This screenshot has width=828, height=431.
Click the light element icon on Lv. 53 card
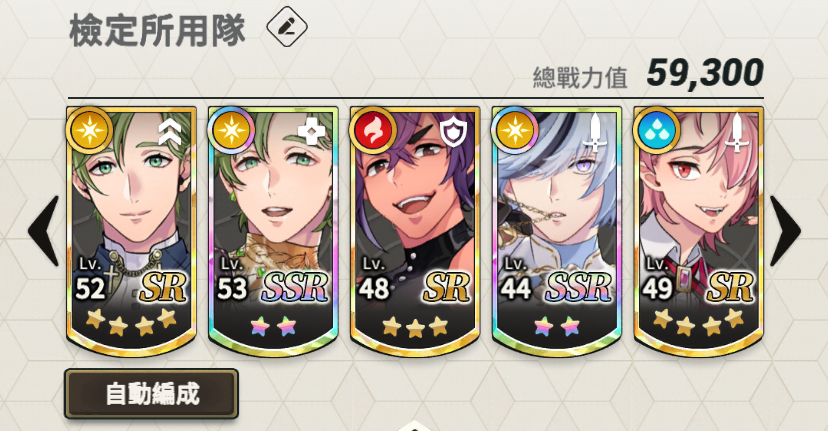(x=231, y=130)
